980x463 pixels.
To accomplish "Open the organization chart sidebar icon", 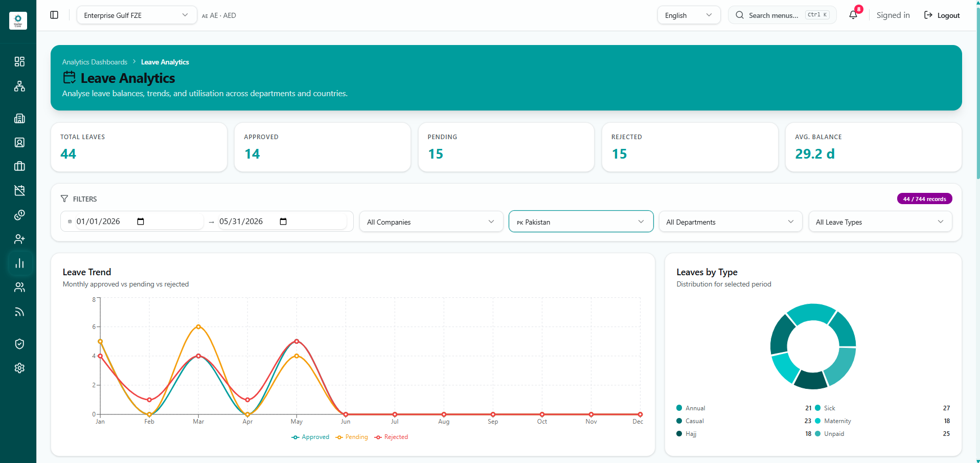I will (x=19, y=86).
